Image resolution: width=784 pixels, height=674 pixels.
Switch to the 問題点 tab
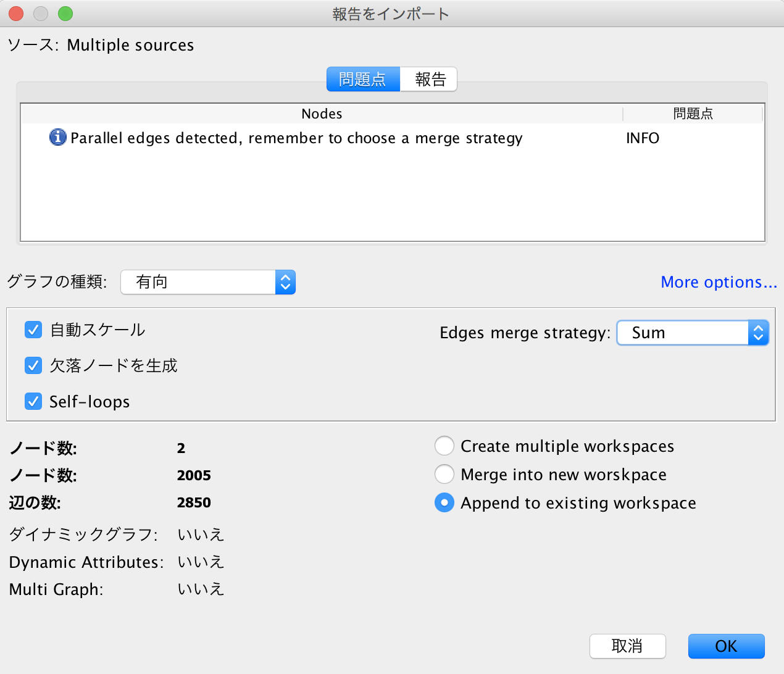click(x=363, y=80)
